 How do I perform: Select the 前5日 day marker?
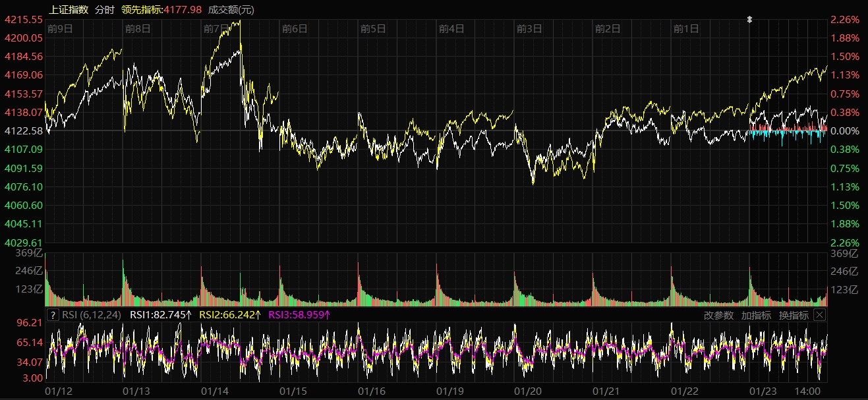[x=373, y=28]
